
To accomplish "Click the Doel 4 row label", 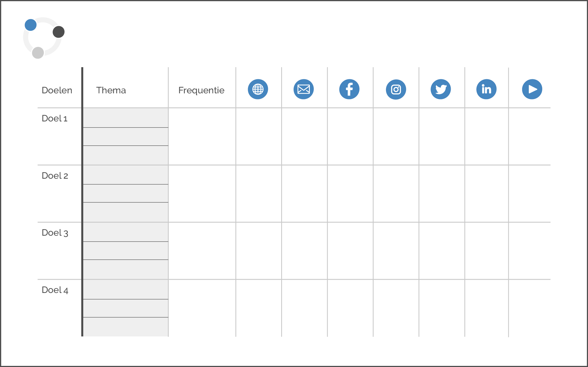I will (x=55, y=290).
